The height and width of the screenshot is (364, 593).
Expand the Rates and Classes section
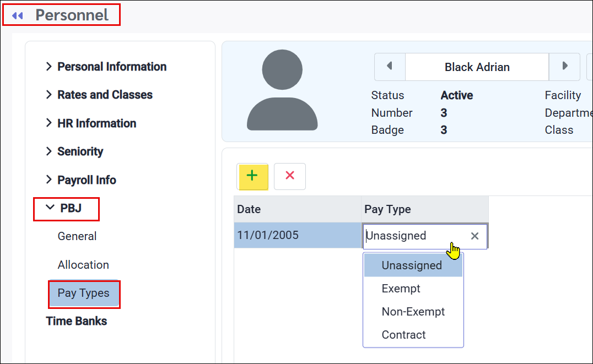[x=99, y=95]
